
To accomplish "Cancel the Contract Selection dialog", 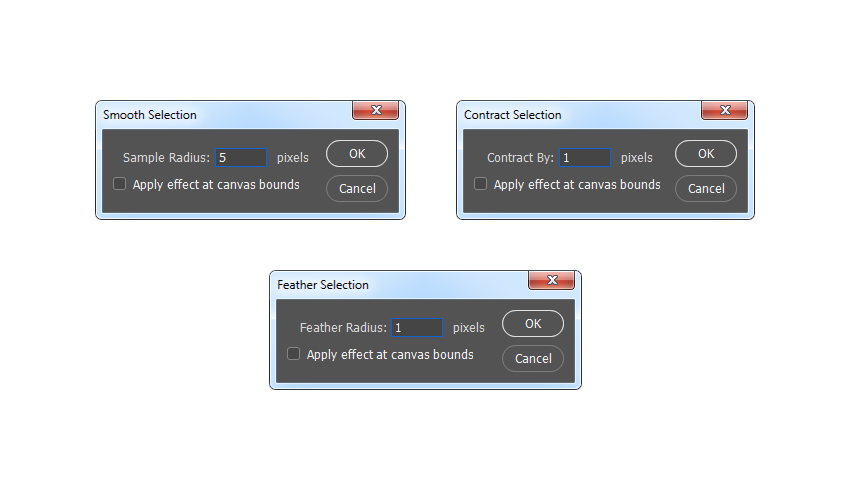I will (x=706, y=189).
